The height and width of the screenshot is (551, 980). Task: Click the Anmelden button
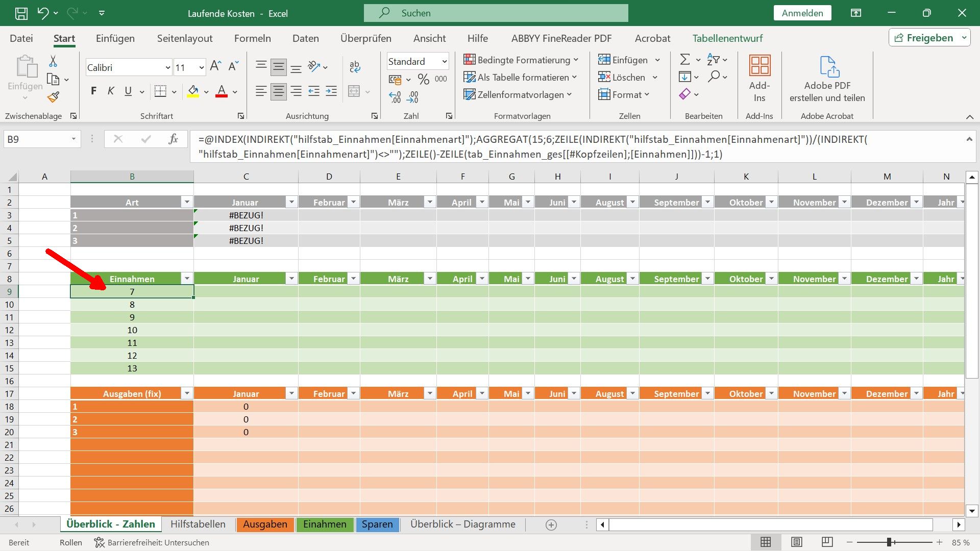802,13
